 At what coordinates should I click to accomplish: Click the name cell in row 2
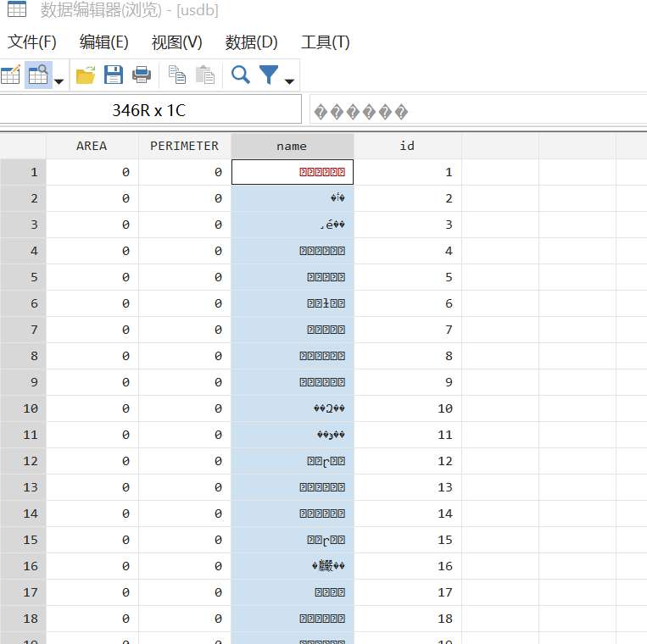pos(293,198)
